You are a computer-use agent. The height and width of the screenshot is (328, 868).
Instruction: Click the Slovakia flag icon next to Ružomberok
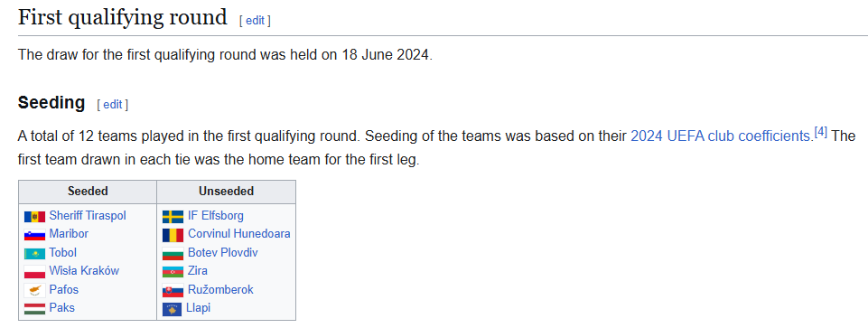tap(173, 290)
